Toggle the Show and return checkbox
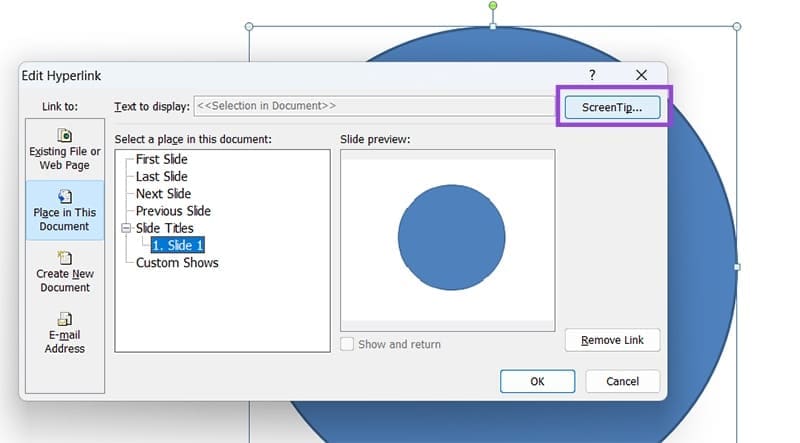The height and width of the screenshot is (443, 800). (x=347, y=344)
